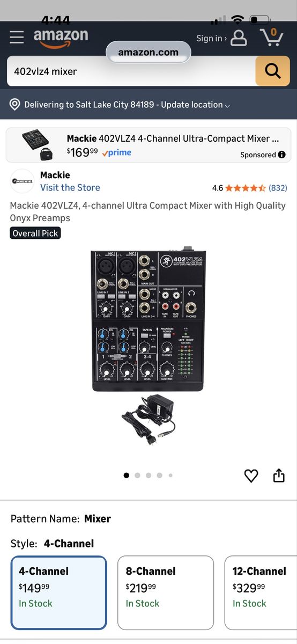
Task: Select the 4-Channel style option
Action: click(x=59, y=592)
